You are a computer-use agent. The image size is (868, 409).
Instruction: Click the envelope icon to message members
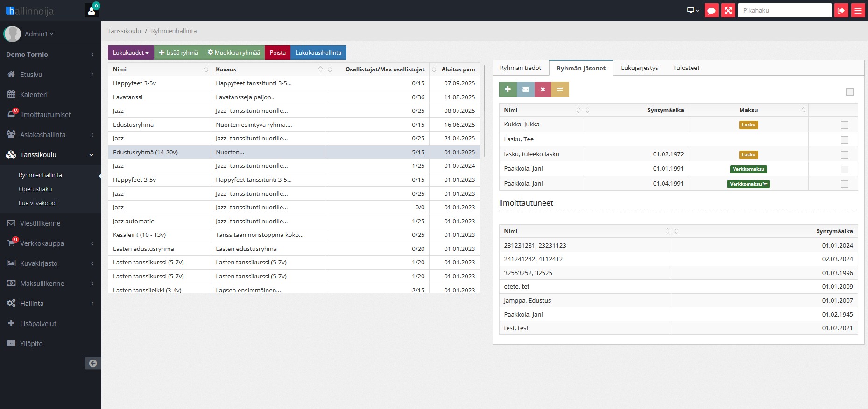coord(525,90)
